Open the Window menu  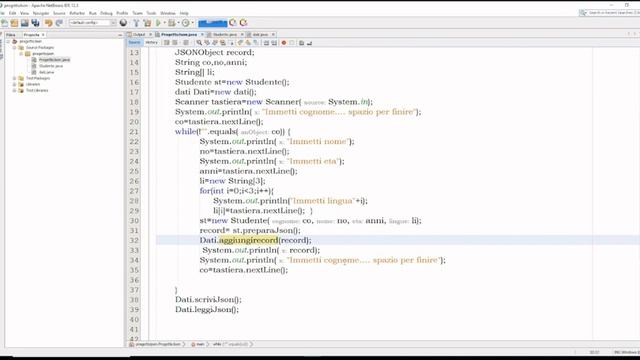[168, 13]
